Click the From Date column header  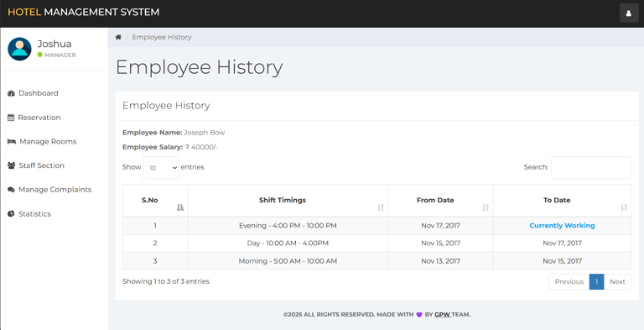tap(441, 201)
